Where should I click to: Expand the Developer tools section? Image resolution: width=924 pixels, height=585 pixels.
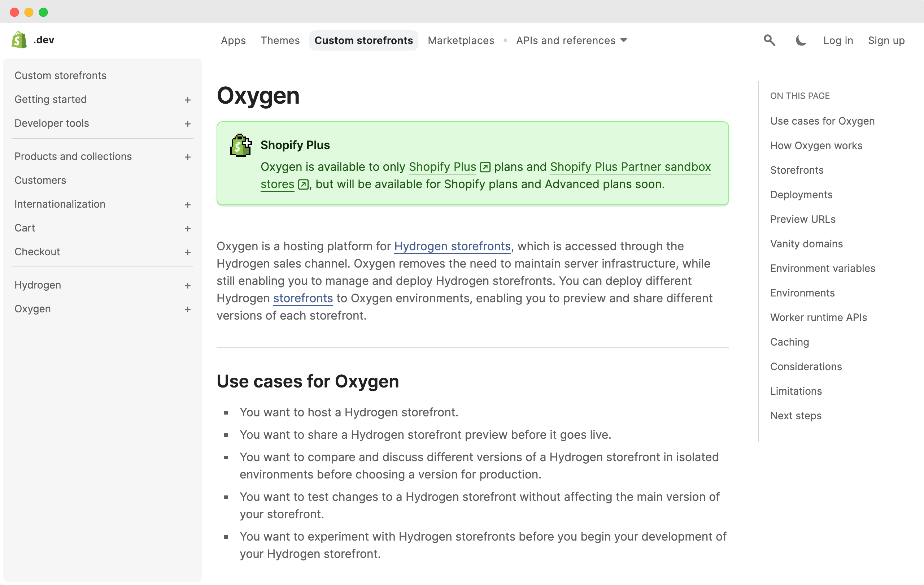point(188,123)
